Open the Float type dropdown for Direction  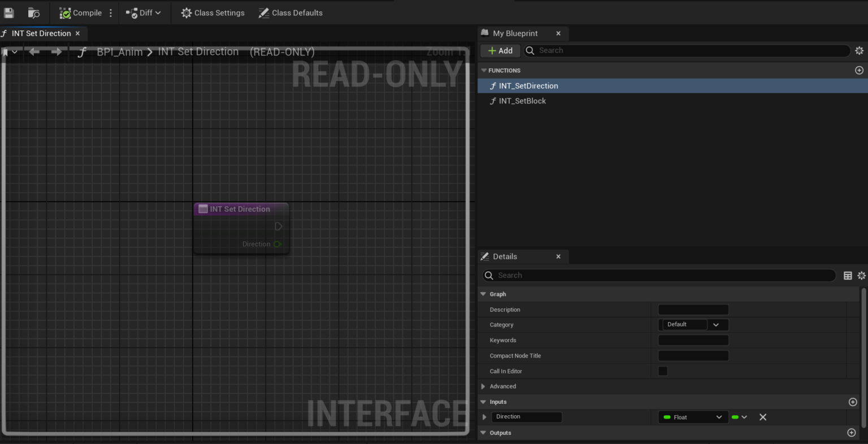(692, 417)
